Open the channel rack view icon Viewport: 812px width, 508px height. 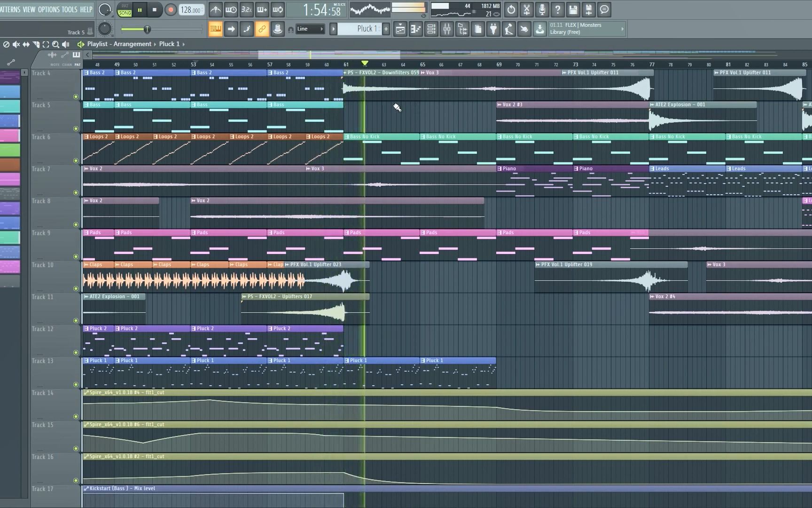(x=431, y=29)
